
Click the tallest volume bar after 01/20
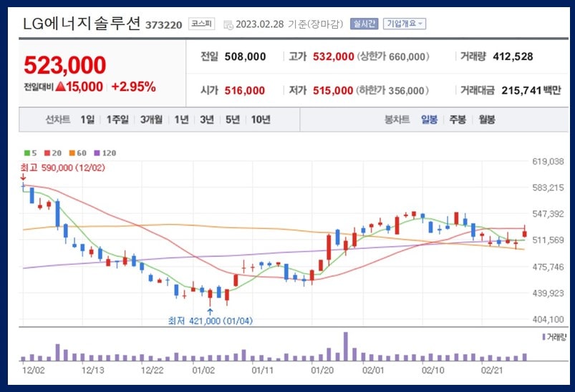tap(345, 346)
